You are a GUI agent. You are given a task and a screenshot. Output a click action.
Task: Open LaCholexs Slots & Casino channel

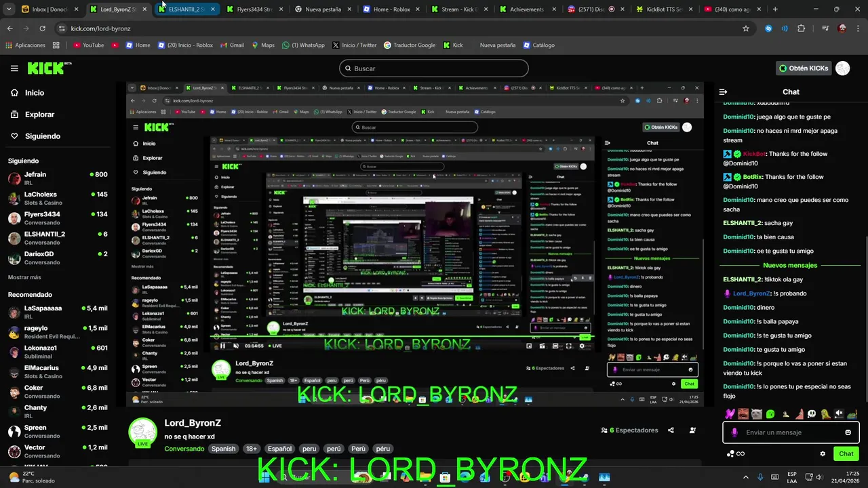(58, 199)
